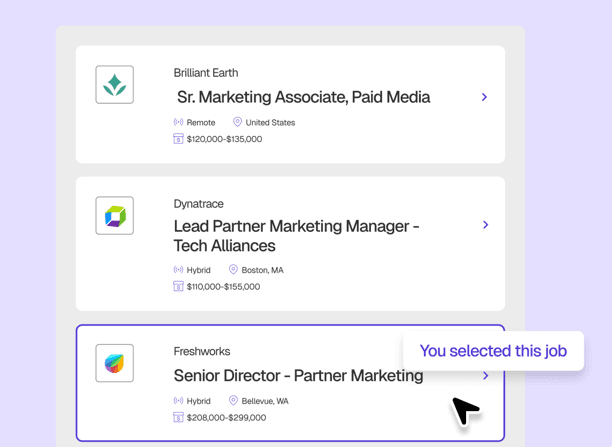Click the Freshworks company logo

click(115, 363)
